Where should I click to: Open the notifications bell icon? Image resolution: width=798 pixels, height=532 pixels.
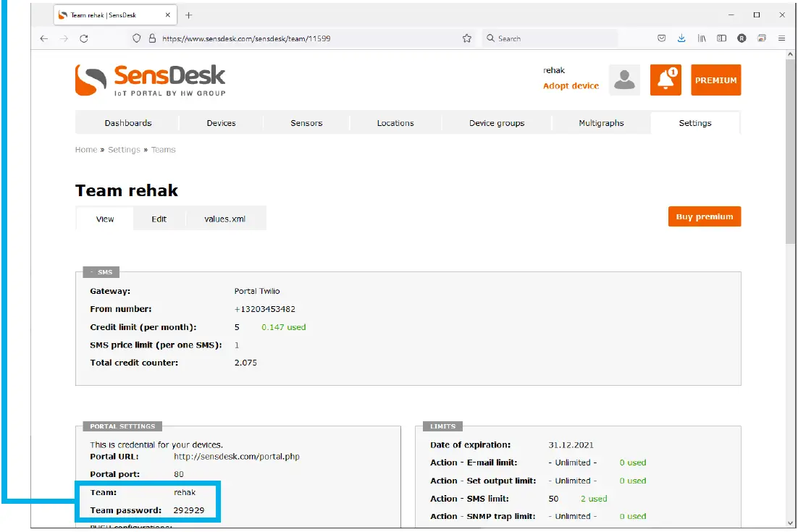665,80
